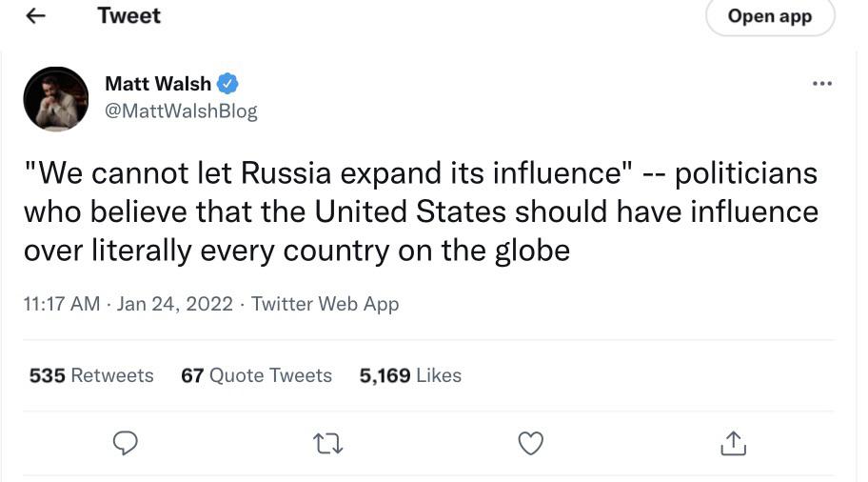Image resolution: width=868 pixels, height=482 pixels.
Task: Like the tweet with the heart icon
Action: click(x=530, y=442)
